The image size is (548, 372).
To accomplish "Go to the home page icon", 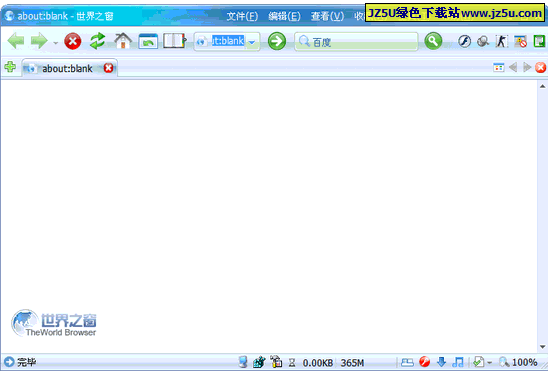I will [x=123, y=41].
